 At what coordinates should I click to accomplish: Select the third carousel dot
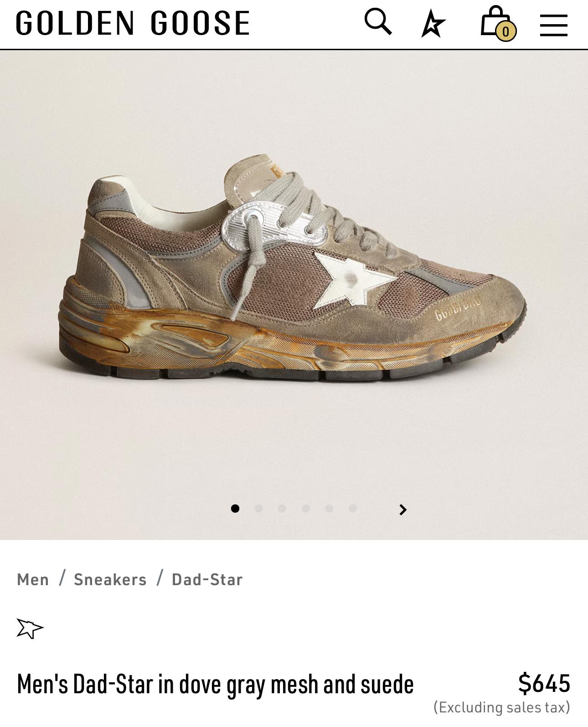tap(282, 509)
